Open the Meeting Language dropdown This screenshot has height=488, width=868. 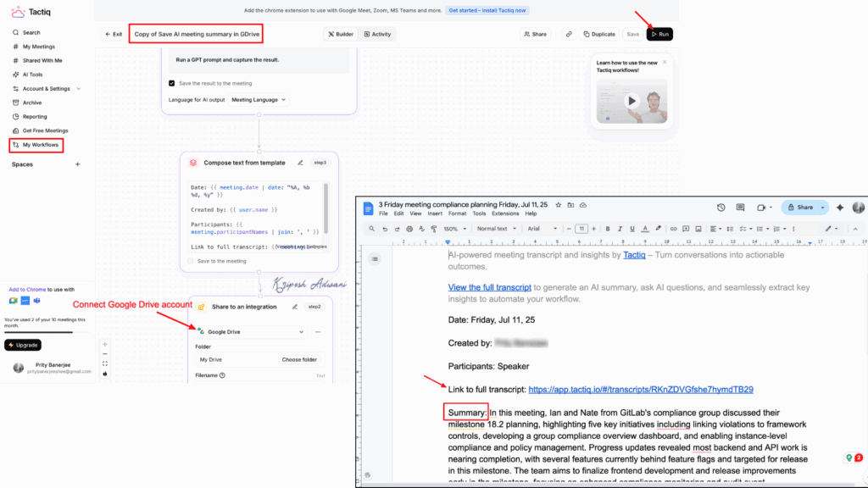click(256, 99)
